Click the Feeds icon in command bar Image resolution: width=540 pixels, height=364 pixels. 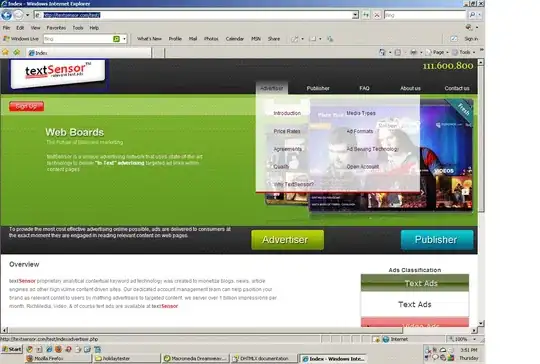(398, 52)
